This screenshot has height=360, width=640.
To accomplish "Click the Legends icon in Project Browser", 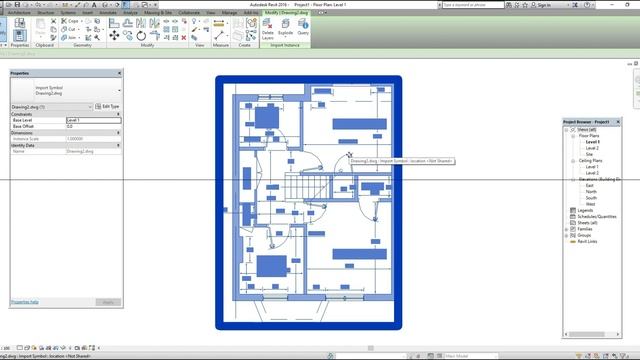I will click(x=573, y=210).
